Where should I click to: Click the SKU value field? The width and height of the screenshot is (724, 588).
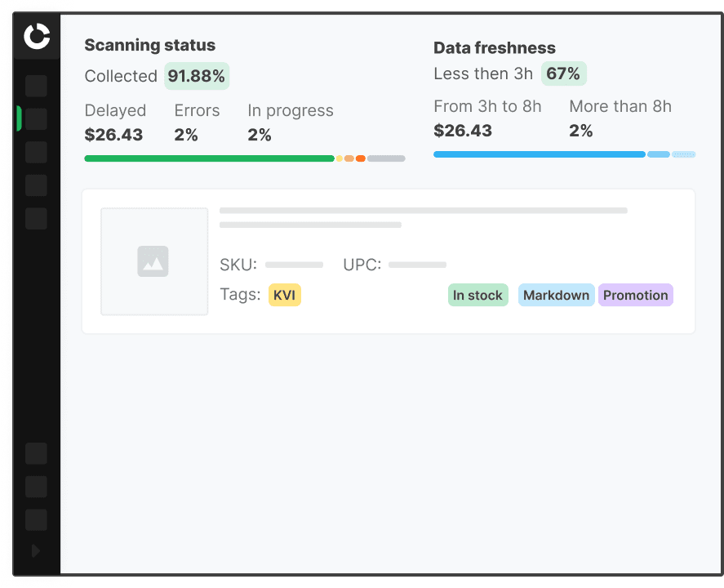click(x=294, y=265)
